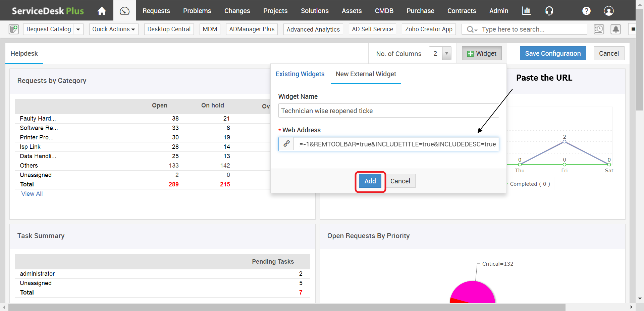644x311 pixels.
Task: Click the Pending Tasks total 7
Action: pyautogui.click(x=301, y=293)
